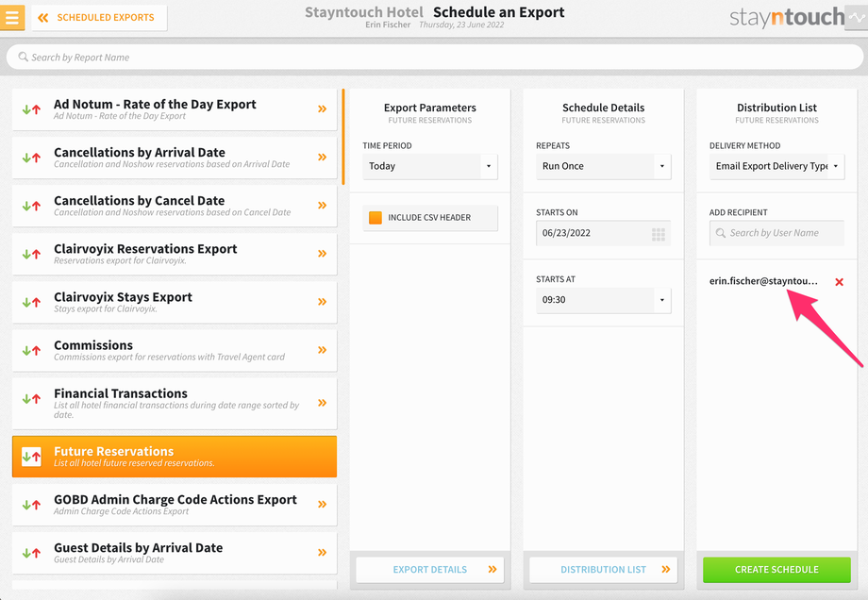Open the Delivery Method dropdown
The image size is (868, 600).
tap(776, 166)
